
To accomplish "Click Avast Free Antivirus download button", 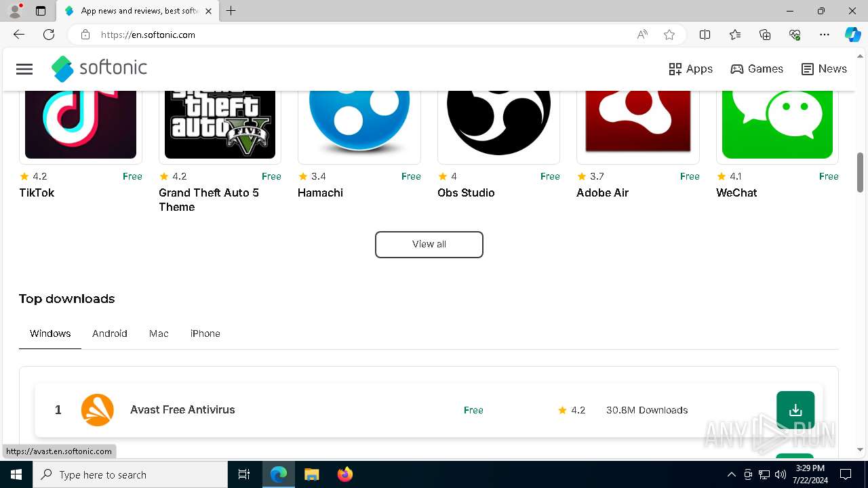I will (x=795, y=410).
